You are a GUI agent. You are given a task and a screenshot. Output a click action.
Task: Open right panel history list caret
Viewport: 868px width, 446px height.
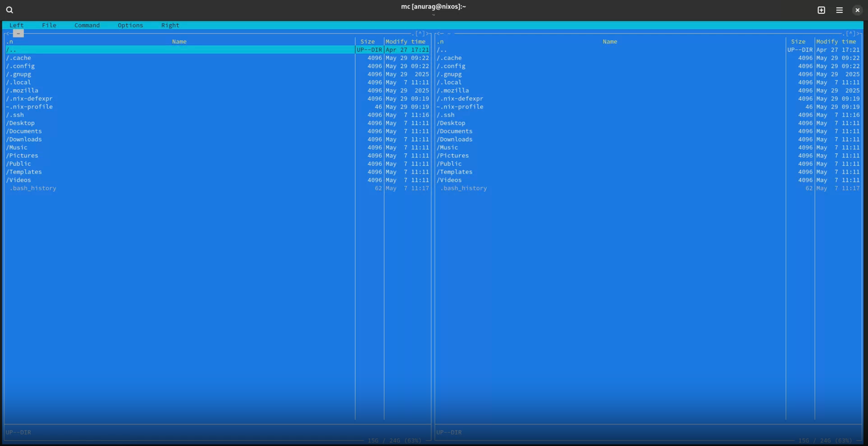tap(851, 34)
